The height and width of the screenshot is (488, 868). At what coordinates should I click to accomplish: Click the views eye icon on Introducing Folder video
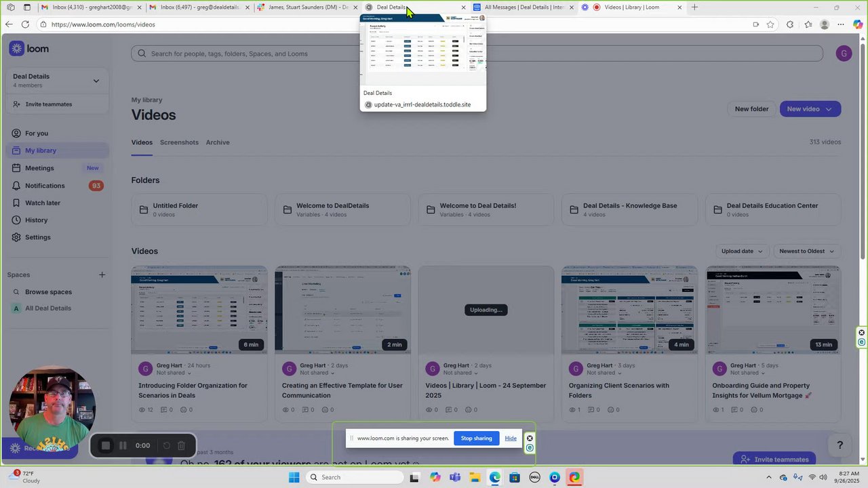142,410
